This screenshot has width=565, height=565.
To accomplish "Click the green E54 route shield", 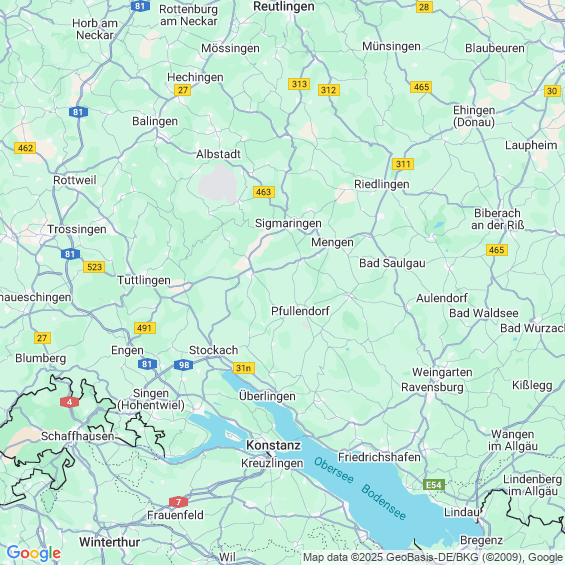I will tap(434, 485).
